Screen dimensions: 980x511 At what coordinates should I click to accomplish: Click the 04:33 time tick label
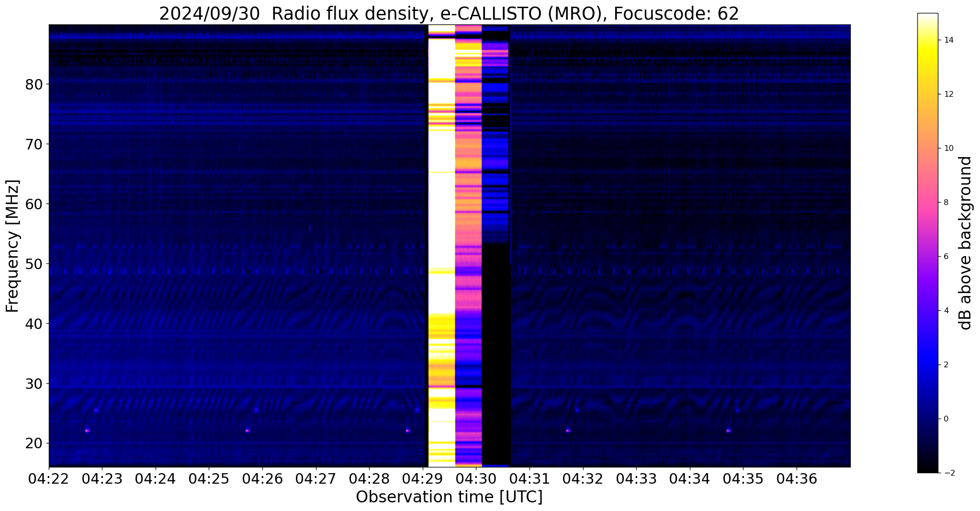(x=636, y=479)
